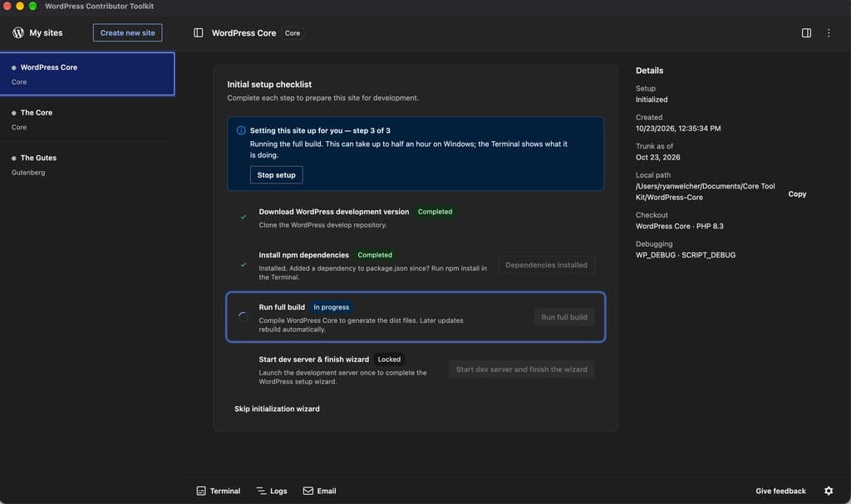
Task: Open the Logs panel
Action: tap(272, 491)
